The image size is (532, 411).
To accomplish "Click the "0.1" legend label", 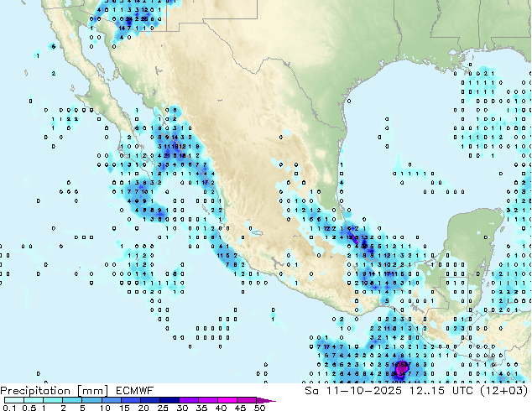I will [9, 408].
